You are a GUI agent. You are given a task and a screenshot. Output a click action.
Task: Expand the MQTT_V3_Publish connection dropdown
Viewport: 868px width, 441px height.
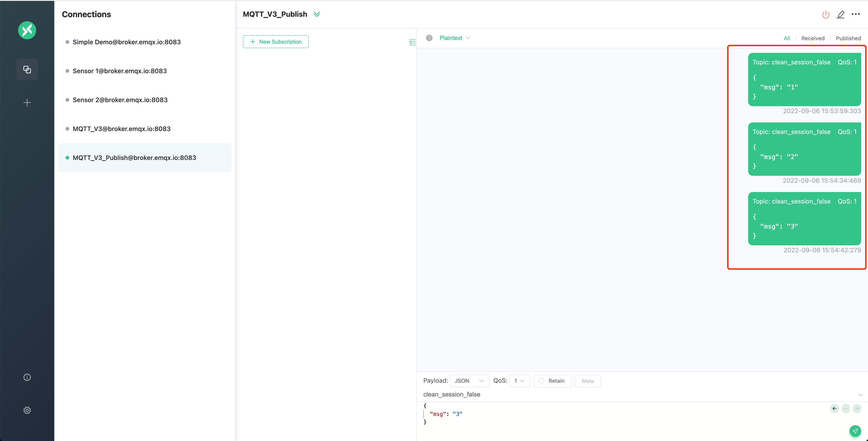[x=317, y=14]
